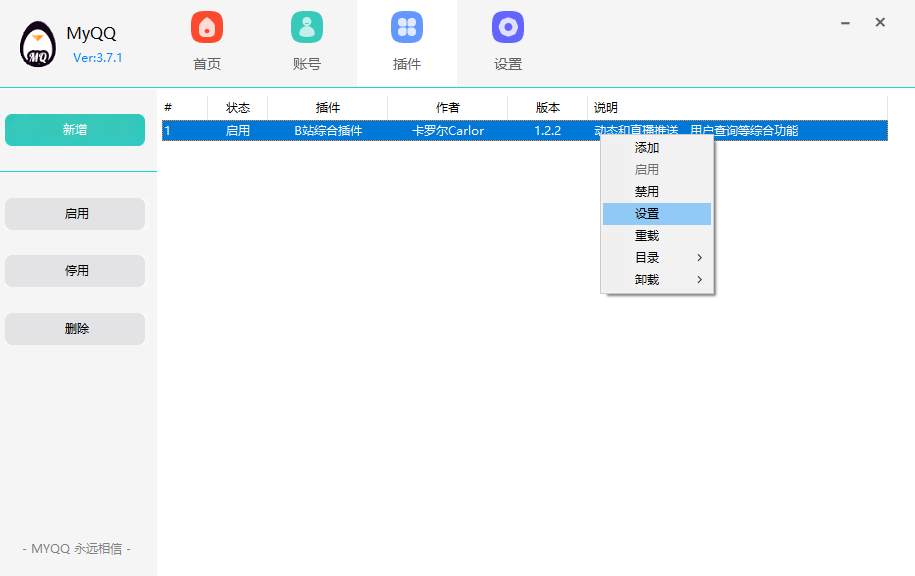Screen dimensions: 915x576
Task: Click the MyQQ penguin logo
Action: pyautogui.click(x=38, y=44)
